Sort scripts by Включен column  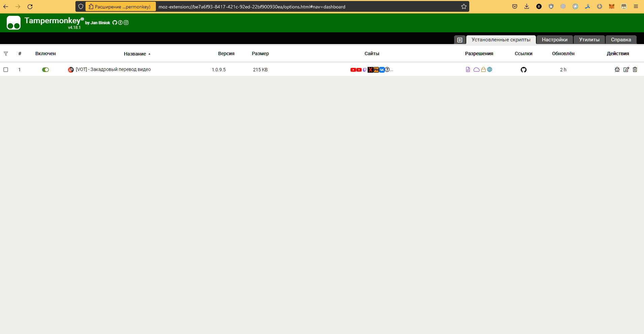45,53
